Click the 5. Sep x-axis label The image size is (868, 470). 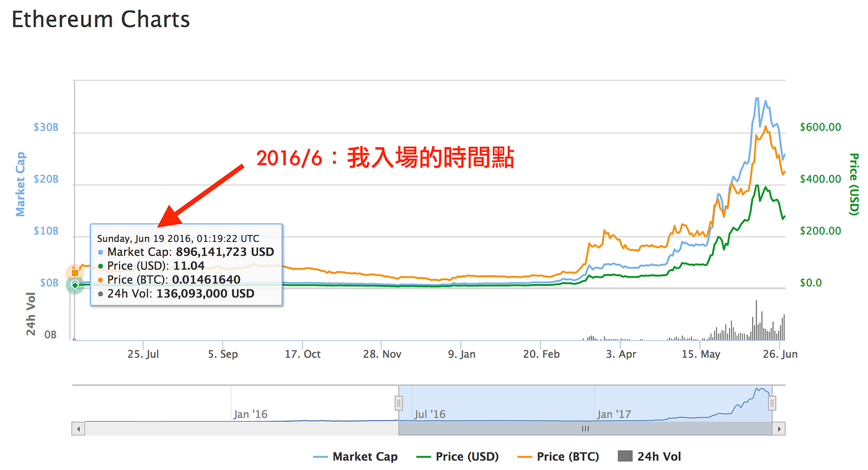223,354
